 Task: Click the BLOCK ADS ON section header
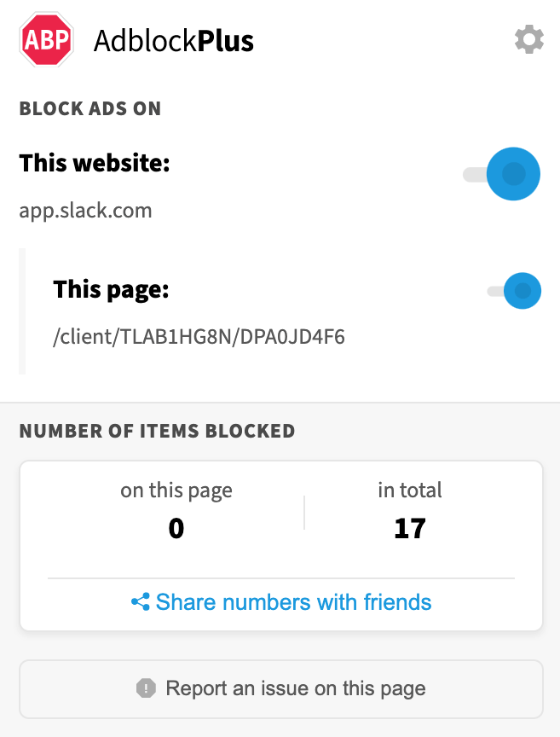pyautogui.click(x=89, y=108)
